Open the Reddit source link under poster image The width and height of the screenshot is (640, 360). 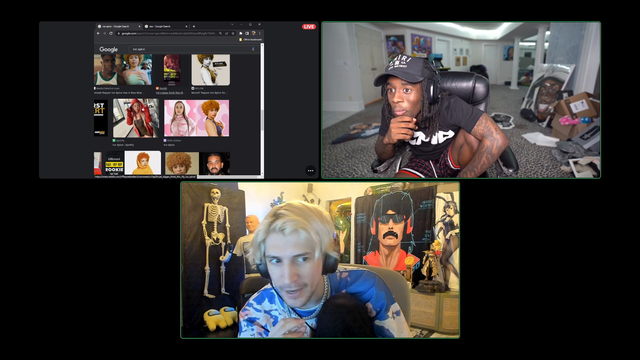(163, 88)
